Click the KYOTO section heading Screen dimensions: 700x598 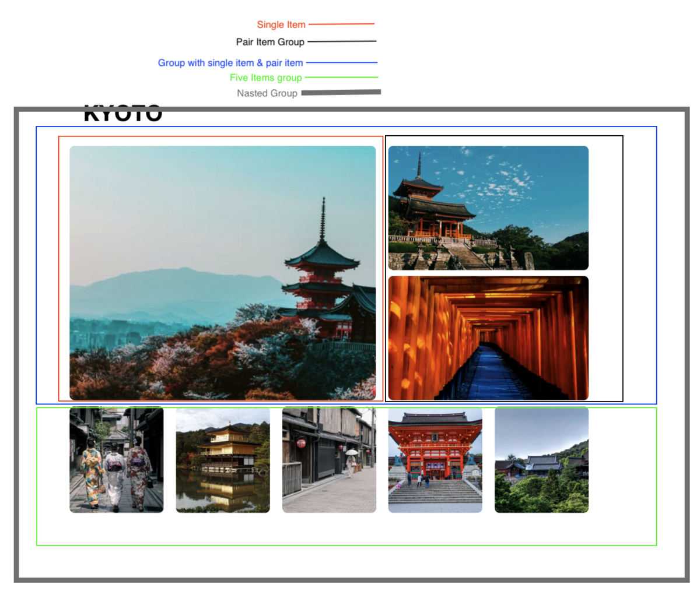[x=123, y=114]
